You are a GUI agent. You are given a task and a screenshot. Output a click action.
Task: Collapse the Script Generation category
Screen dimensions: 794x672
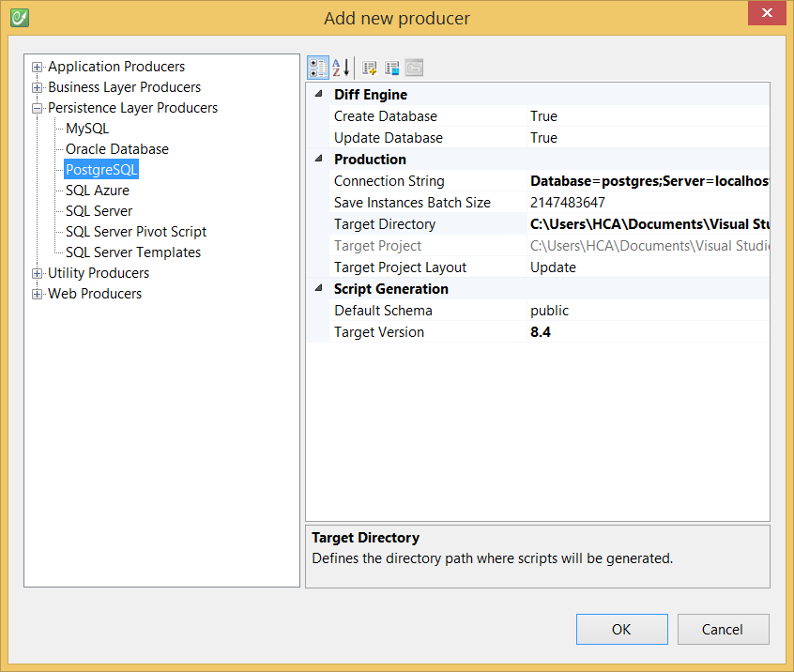point(318,289)
